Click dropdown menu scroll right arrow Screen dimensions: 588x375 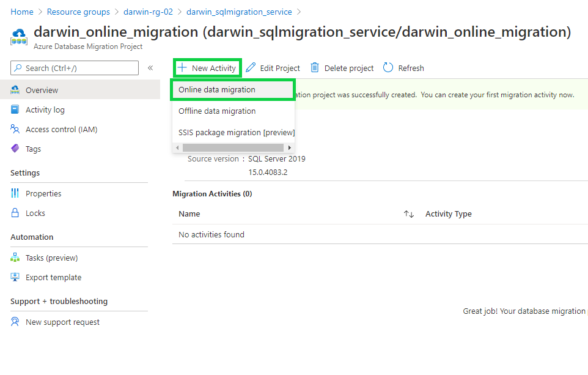pyautogui.click(x=290, y=147)
